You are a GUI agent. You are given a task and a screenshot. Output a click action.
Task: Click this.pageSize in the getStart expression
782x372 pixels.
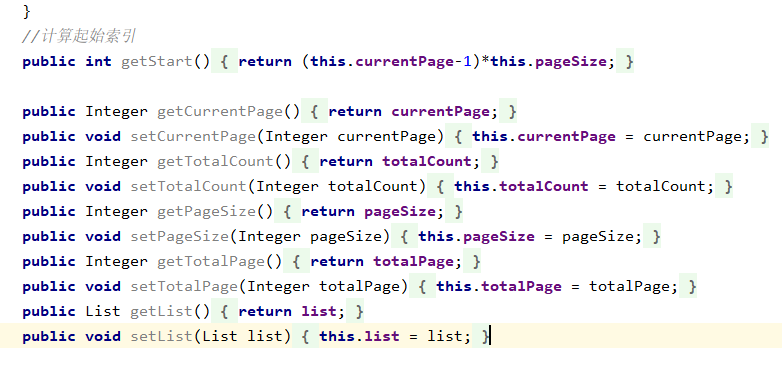[549, 61]
